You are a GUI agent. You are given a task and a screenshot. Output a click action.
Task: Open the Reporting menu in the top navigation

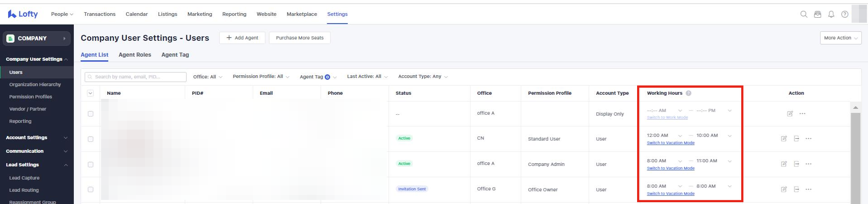click(x=234, y=14)
